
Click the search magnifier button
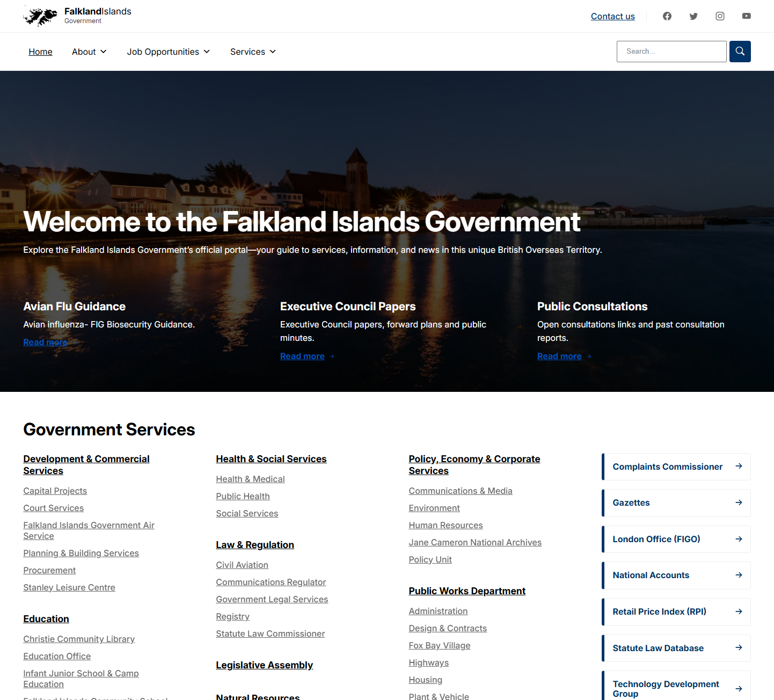coord(740,52)
